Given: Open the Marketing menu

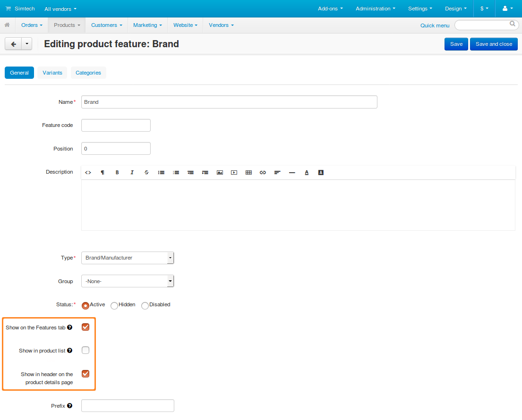Looking at the screenshot, I should [147, 25].
